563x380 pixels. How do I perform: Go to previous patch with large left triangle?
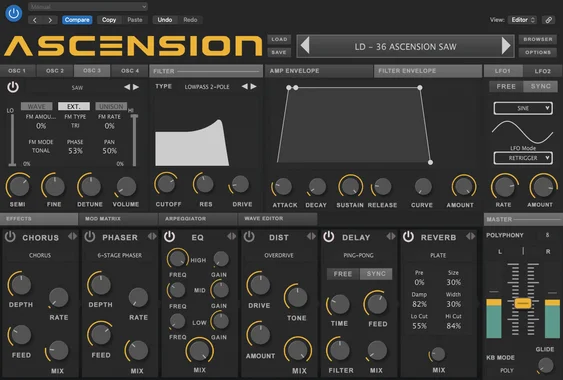[x=305, y=46]
